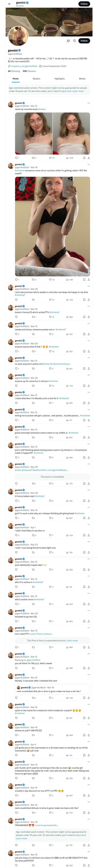Viewport: 98px width, 868px height.
Task: Click "Learn more" in the age-restriction notice
Action: 78,91
